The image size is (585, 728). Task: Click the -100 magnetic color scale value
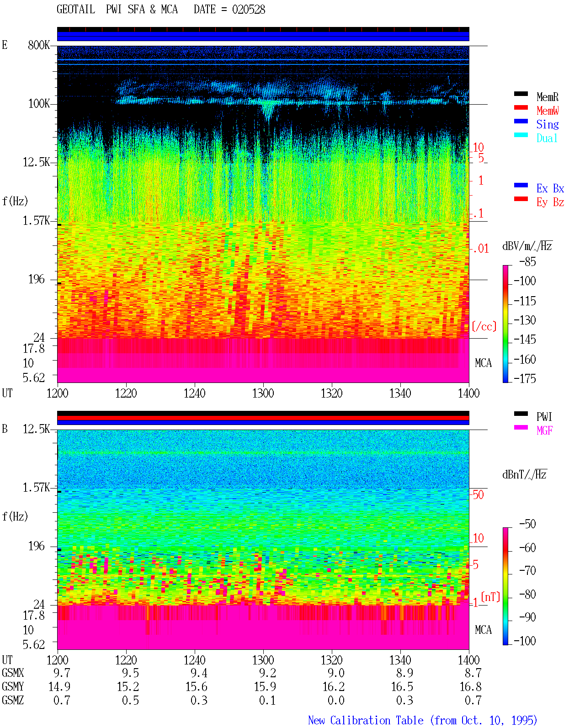[525, 641]
